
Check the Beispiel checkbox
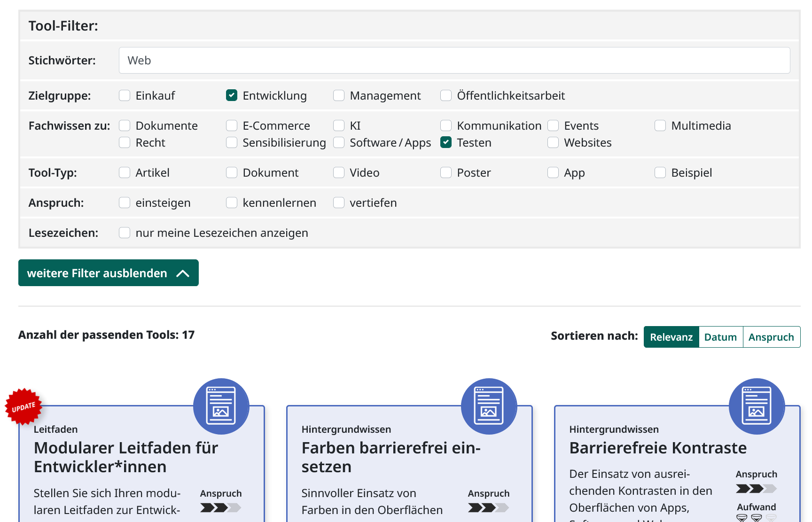coord(660,172)
